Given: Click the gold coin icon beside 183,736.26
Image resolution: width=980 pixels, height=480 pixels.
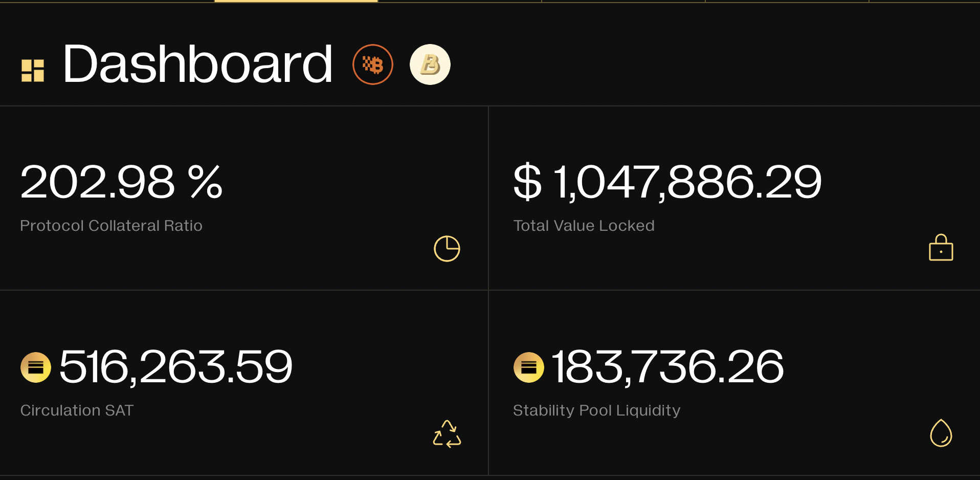Looking at the screenshot, I should (528, 366).
